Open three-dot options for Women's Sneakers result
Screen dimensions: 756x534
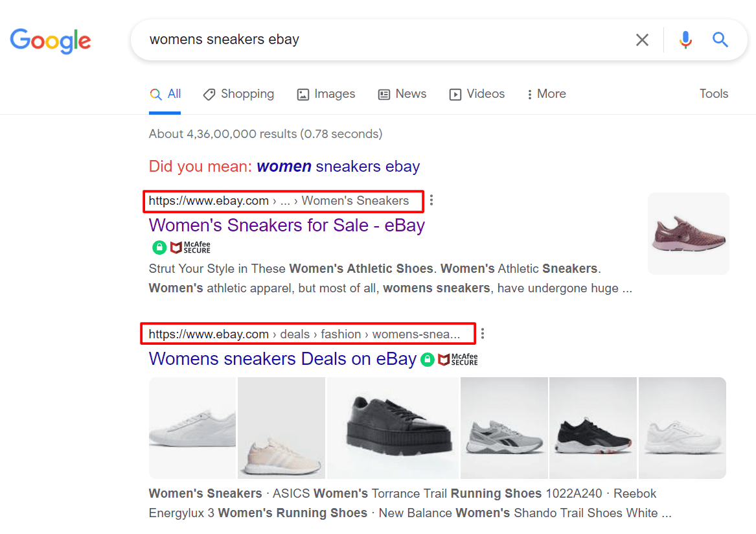point(431,200)
